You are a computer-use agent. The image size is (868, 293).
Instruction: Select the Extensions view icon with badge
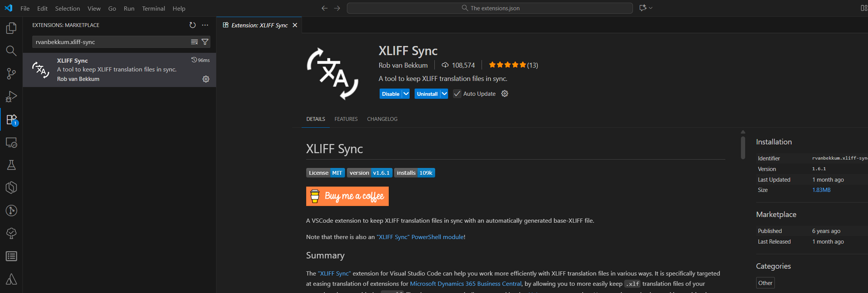(x=11, y=120)
